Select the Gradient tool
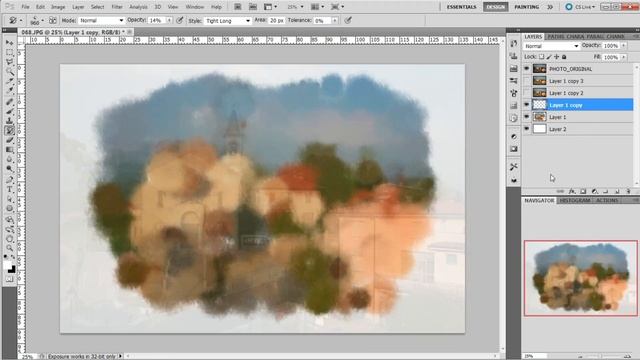Viewport: 640px width, 360px height. tap(10, 150)
